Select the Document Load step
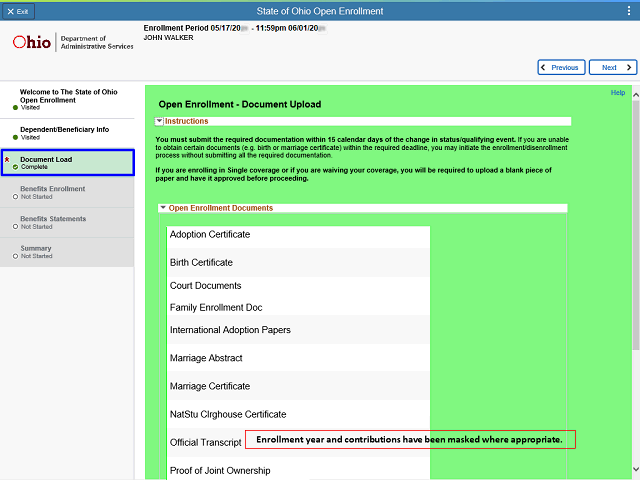 click(x=68, y=163)
